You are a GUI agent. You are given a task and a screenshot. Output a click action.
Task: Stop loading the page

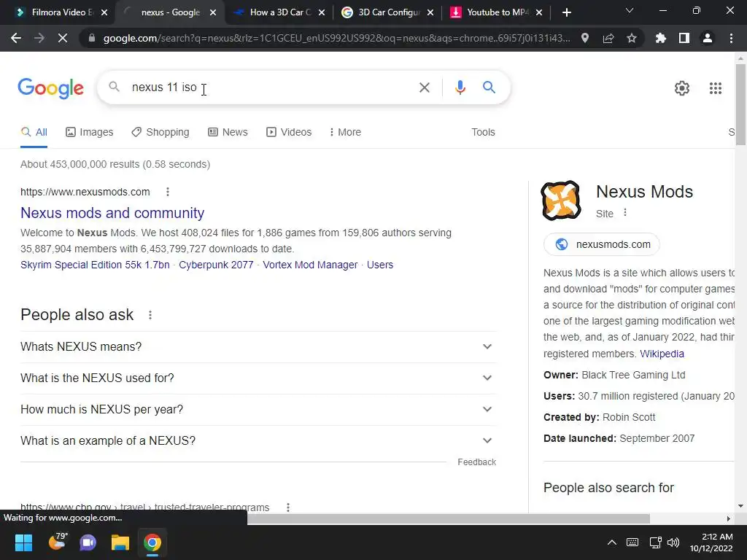click(63, 38)
